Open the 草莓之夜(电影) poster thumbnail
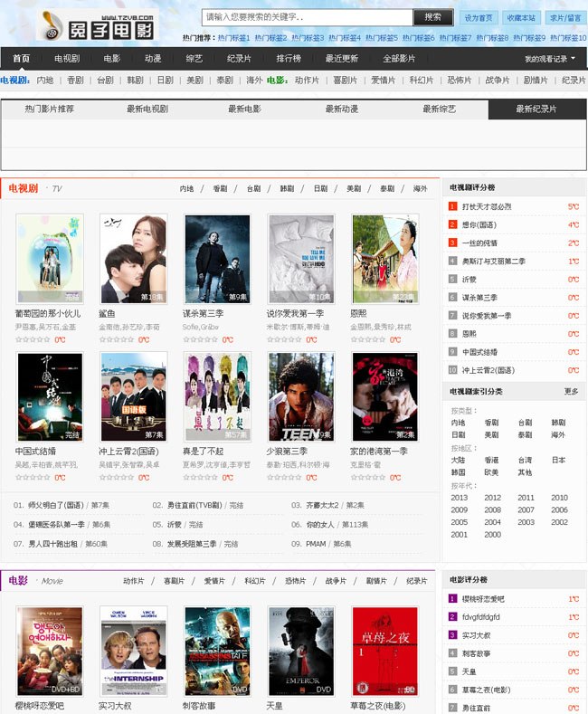588x714 pixels. 385,652
